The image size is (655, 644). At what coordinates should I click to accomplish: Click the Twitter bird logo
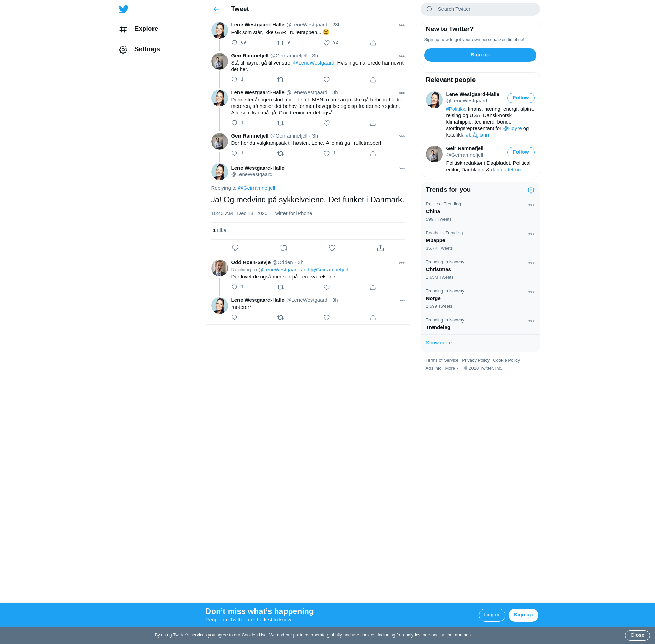pos(124,9)
